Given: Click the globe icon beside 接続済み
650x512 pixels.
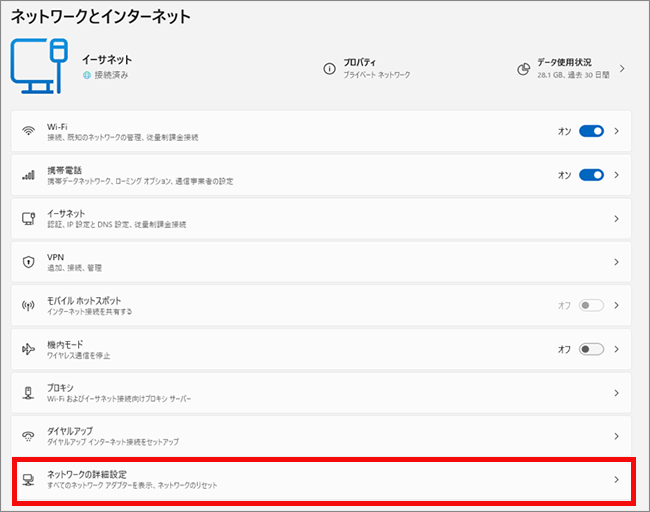Looking at the screenshot, I should coord(87,75).
